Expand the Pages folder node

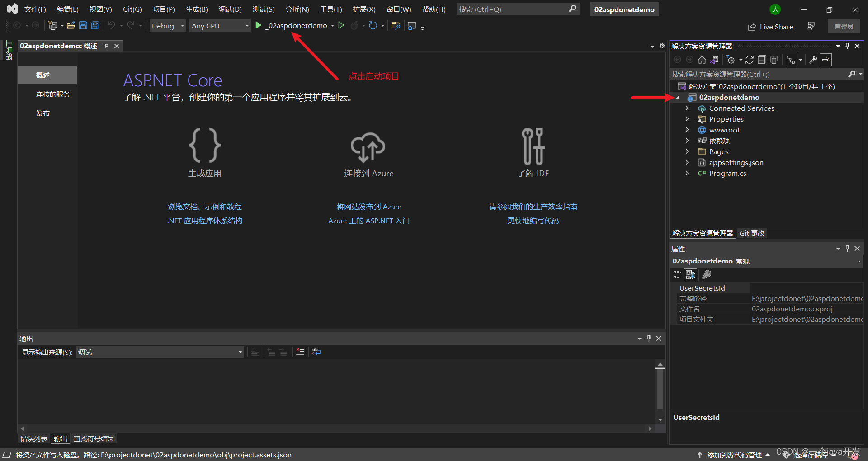tap(687, 151)
